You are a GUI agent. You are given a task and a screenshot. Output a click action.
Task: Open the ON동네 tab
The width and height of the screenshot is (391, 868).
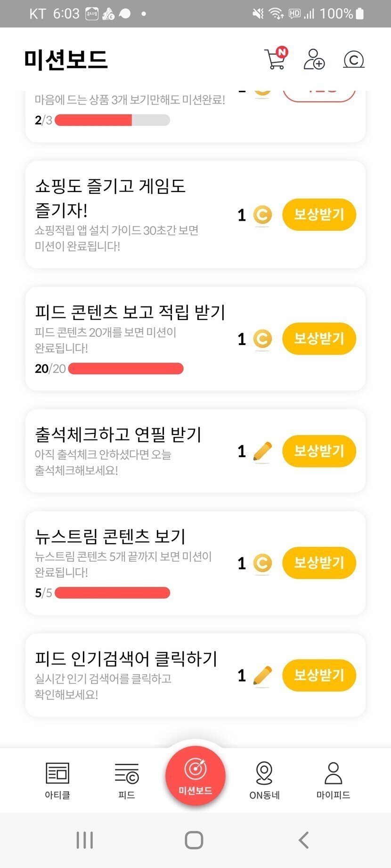pos(264,780)
